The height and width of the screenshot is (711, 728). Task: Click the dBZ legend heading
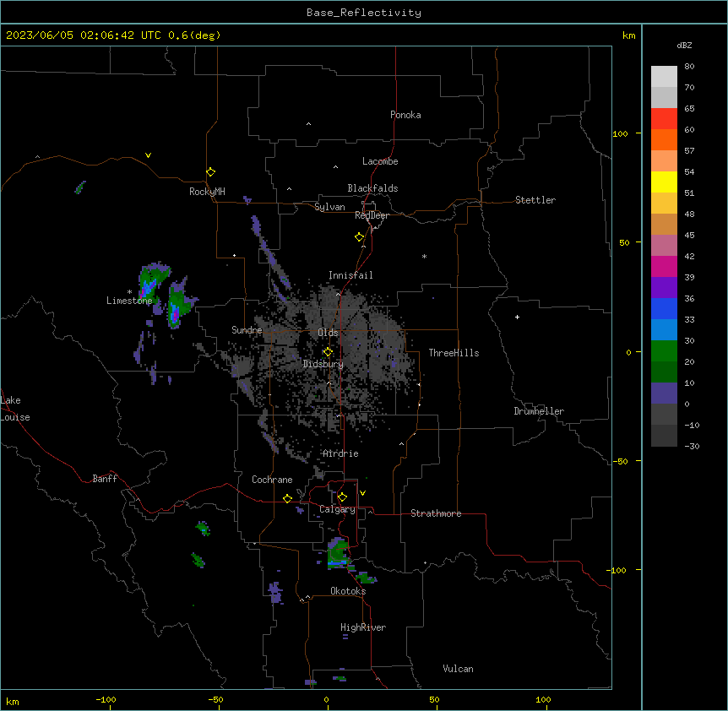[x=684, y=46]
